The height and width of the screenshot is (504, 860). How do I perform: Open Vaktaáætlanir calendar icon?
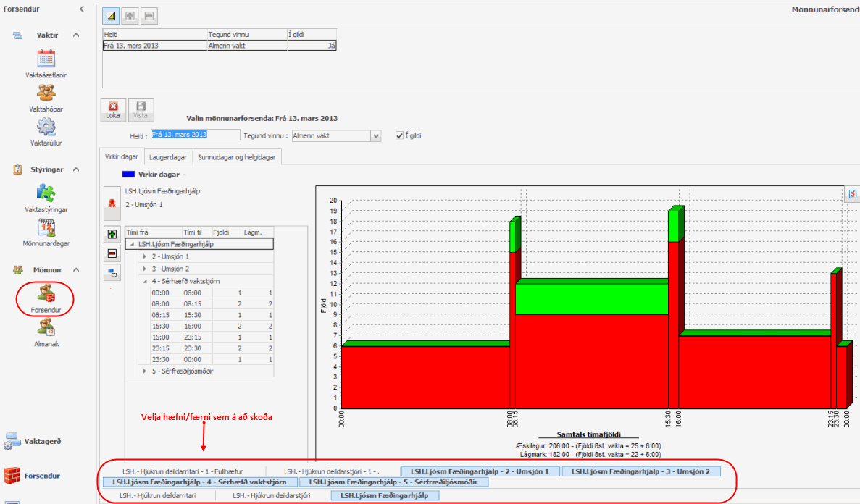tap(46, 59)
